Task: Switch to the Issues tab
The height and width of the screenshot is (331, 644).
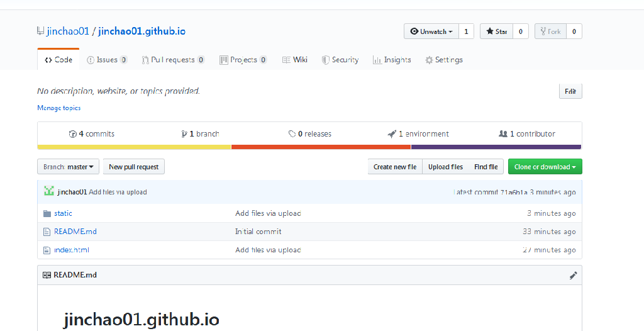Action: point(107,60)
